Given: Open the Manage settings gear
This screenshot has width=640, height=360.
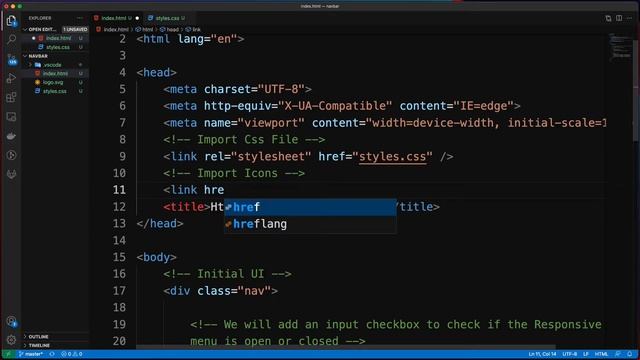Looking at the screenshot, I should click(11, 340).
